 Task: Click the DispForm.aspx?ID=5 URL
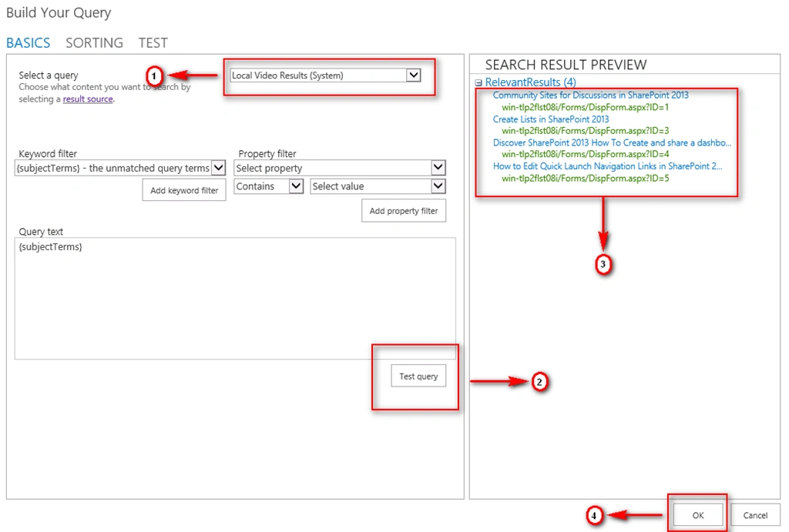586,178
